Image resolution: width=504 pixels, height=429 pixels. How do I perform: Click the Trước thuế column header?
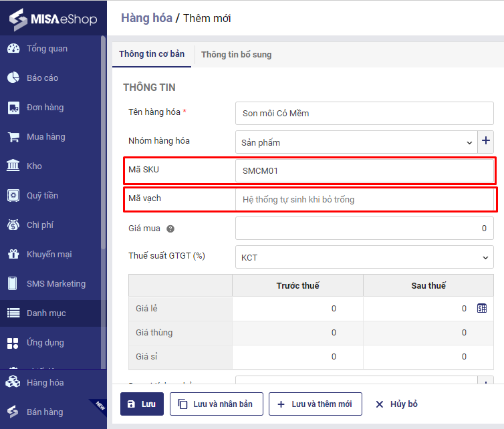(x=297, y=285)
